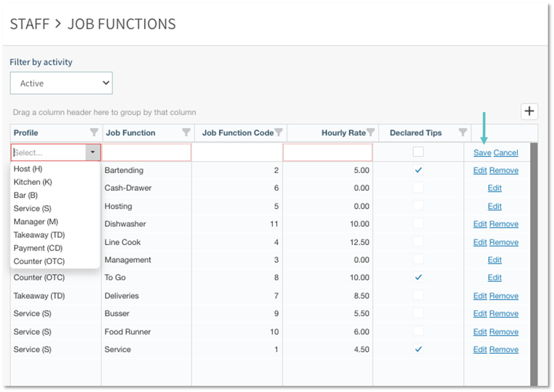Focus the Job Function Code input field
The image size is (554, 392).
pos(237,153)
